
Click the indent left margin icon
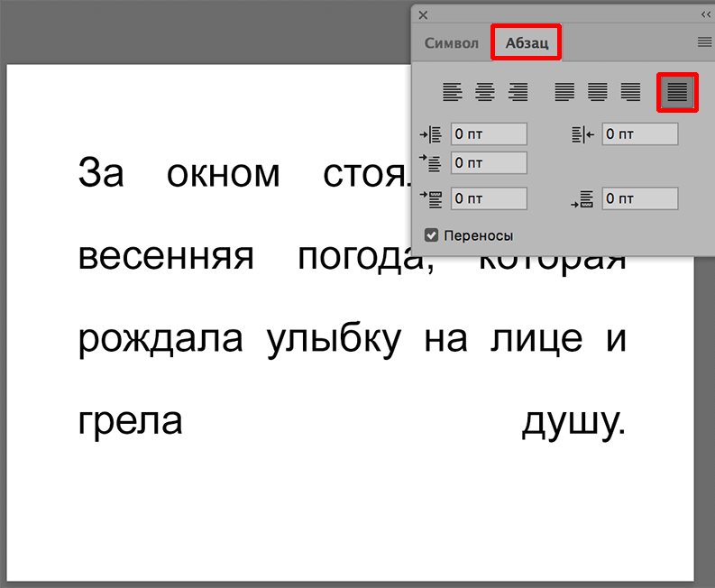[430, 134]
